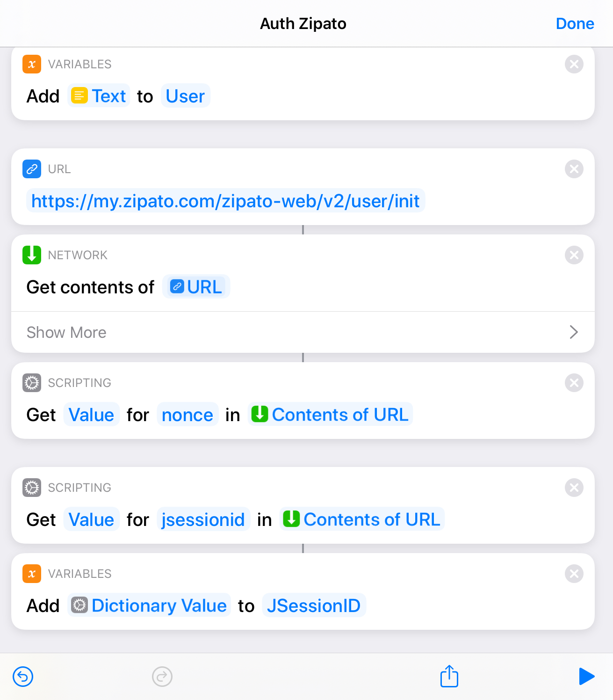
Task: Delete the nonce Scripting action
Action: tap(574, 383)
